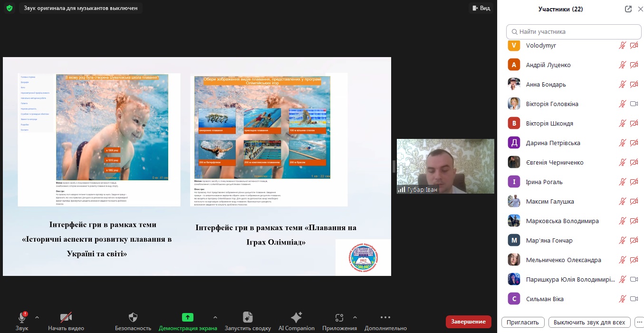Click the Пригласить invite button

coord(522,322)
